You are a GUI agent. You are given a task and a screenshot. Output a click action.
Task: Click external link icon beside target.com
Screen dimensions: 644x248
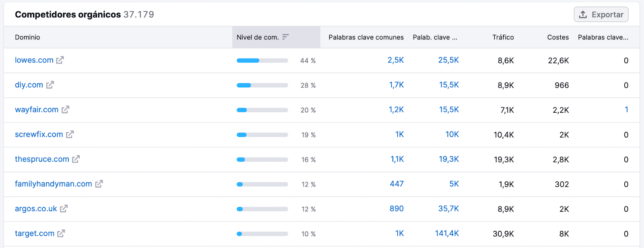point(61,234)
